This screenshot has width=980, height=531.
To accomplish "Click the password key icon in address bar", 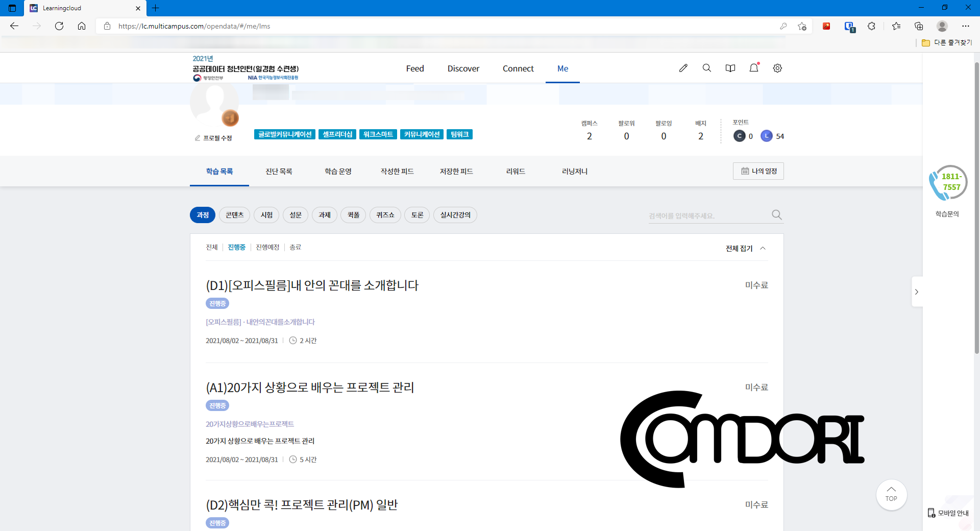I will [783, 26].
